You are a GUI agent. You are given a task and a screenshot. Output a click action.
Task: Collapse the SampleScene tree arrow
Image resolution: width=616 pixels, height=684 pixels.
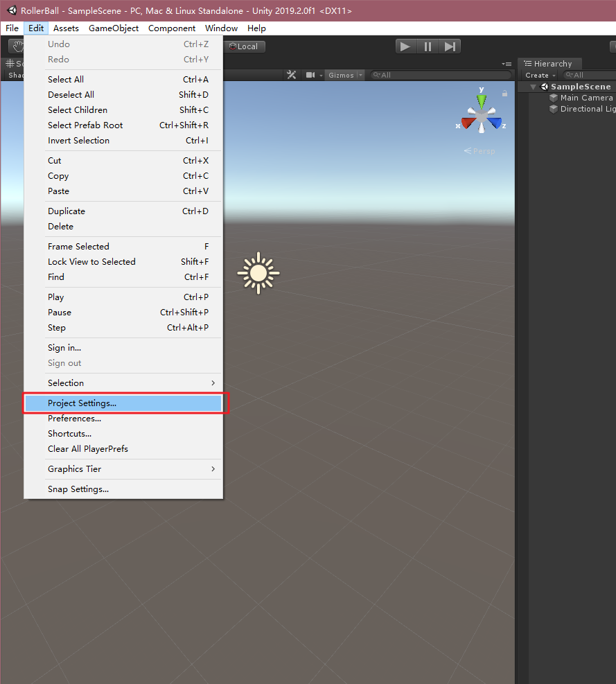(533, 87)
